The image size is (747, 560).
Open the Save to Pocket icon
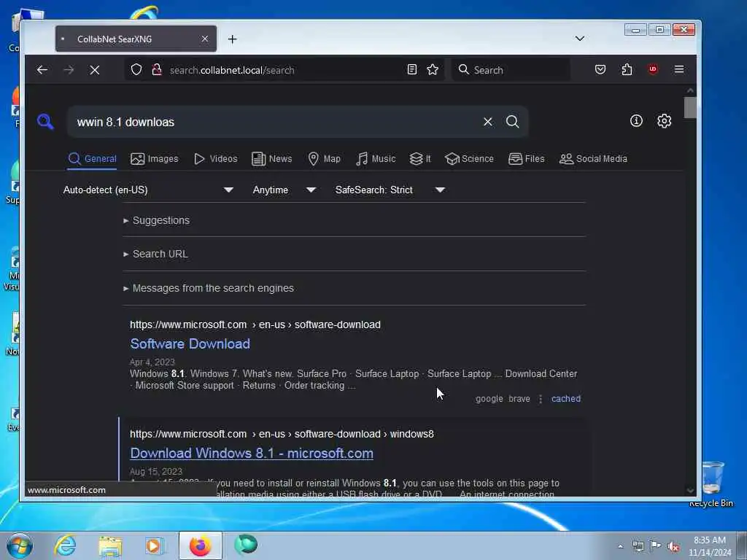600,69
